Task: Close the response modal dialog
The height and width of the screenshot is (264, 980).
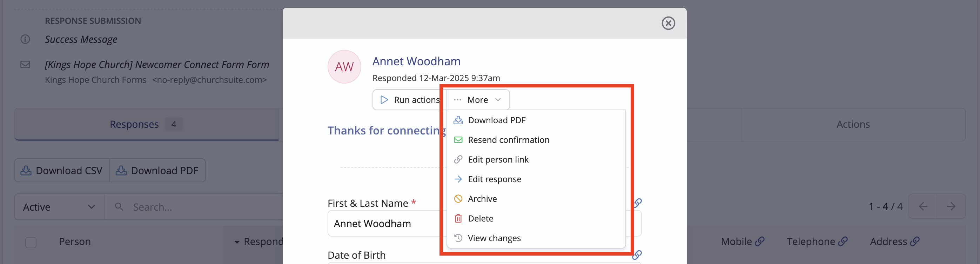Action: click(x=668, y=23)
